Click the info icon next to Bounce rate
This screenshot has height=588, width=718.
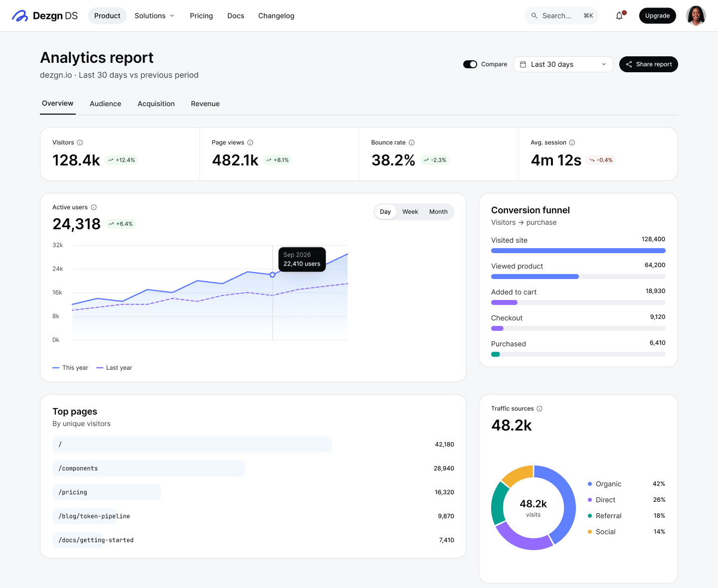[412, 143]
